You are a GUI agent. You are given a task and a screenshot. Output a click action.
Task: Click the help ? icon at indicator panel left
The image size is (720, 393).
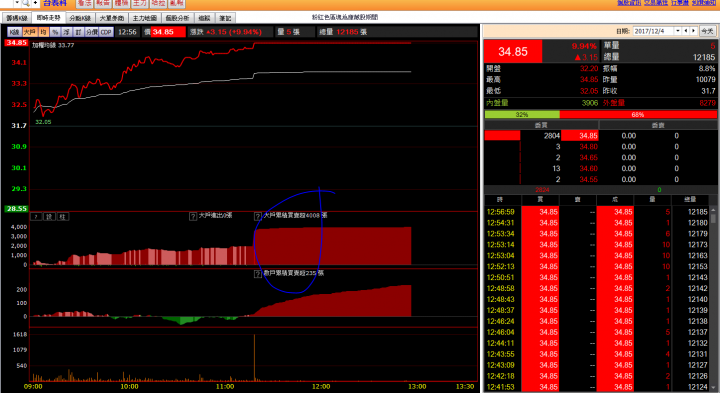(36, 217)
